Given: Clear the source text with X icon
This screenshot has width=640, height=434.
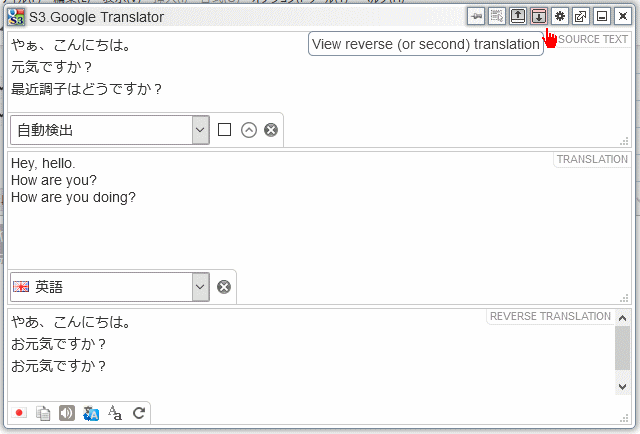Looking at the screenshot, I should tap(271, 130).
